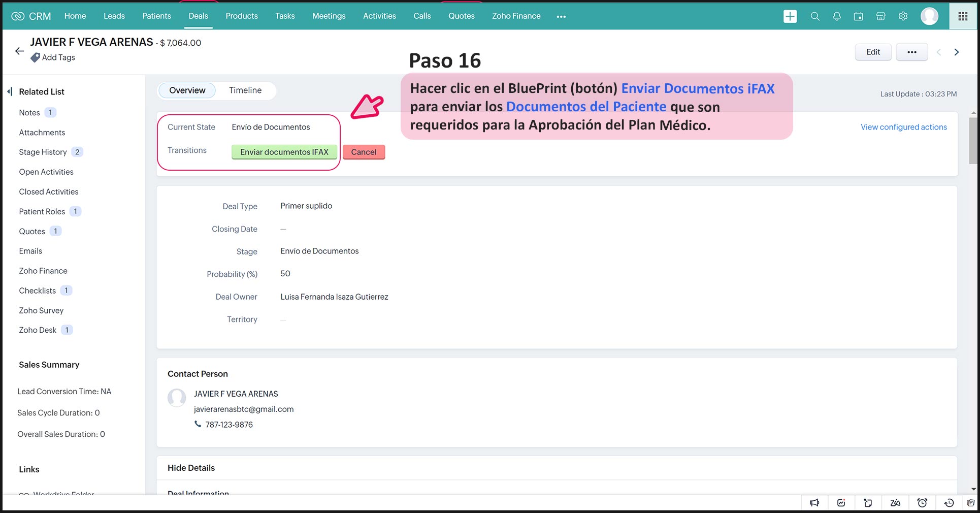
Task: Open the setup gear icon
Action: pyautogui.click(x=903, y=16)
